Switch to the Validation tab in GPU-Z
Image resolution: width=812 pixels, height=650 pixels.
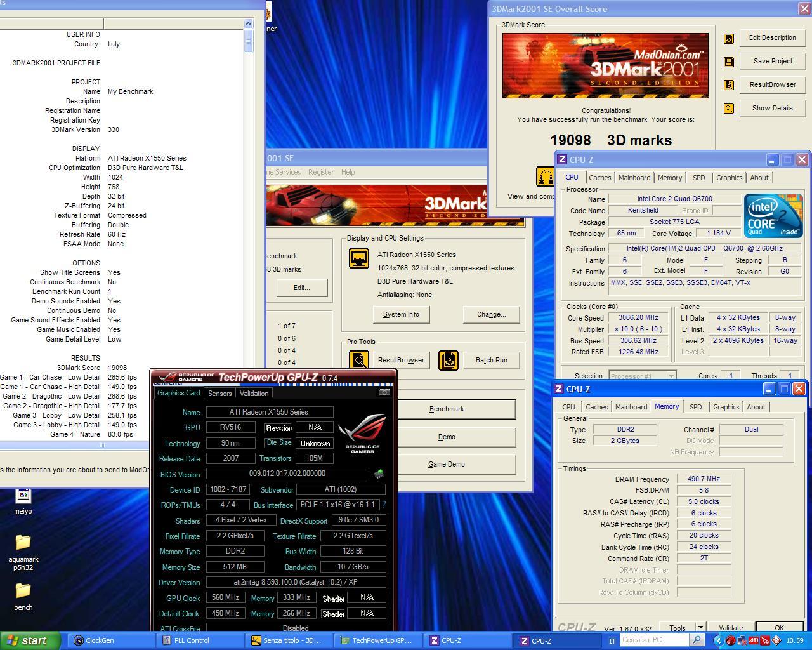coord(254,394)
